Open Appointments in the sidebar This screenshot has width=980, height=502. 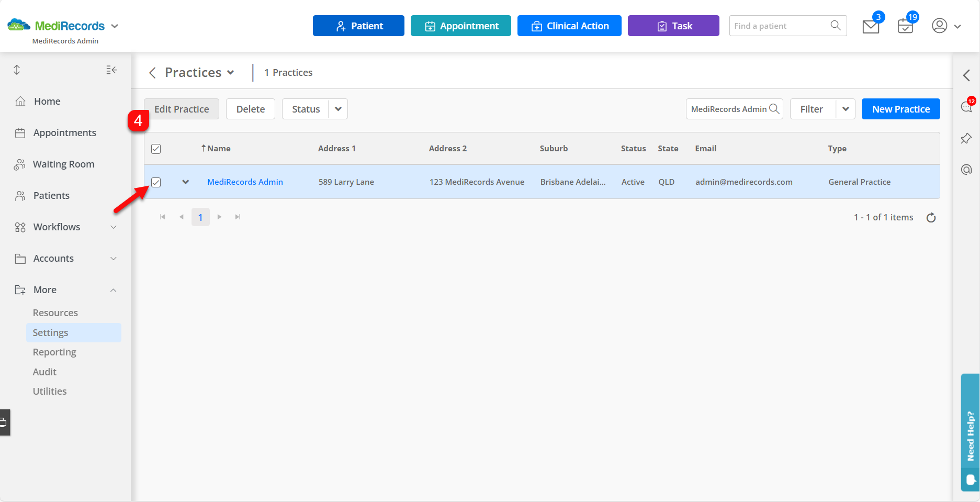[65, 132]
